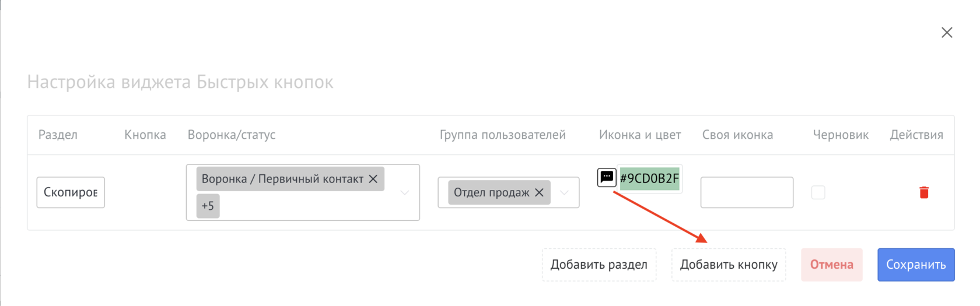The width and height of the screenshot is (980, 306).
Task: Open the Группа пользователей dropdown arrow
Action: 564,192
